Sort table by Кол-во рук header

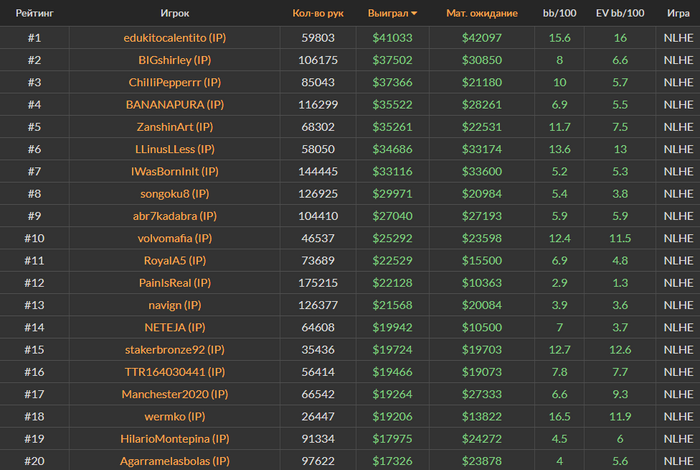[318, 13]
